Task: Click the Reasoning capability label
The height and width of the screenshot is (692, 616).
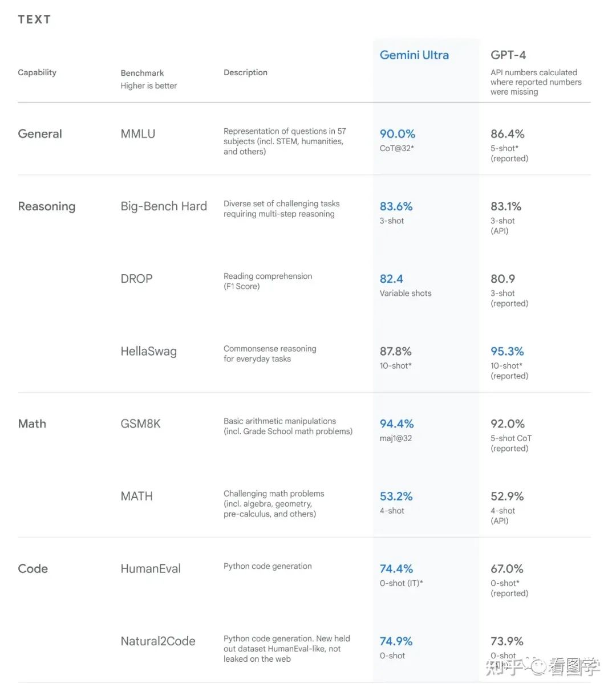Action: (47, 206)
